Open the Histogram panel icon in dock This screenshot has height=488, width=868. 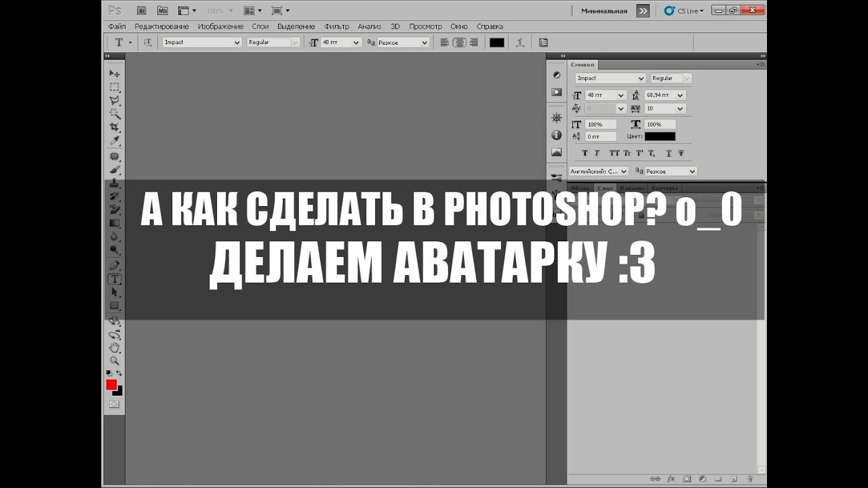556,152
